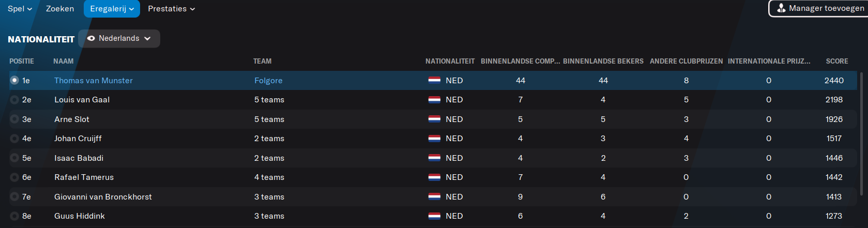
Task: Expand the Spel menu
Action: pos(20,9)
